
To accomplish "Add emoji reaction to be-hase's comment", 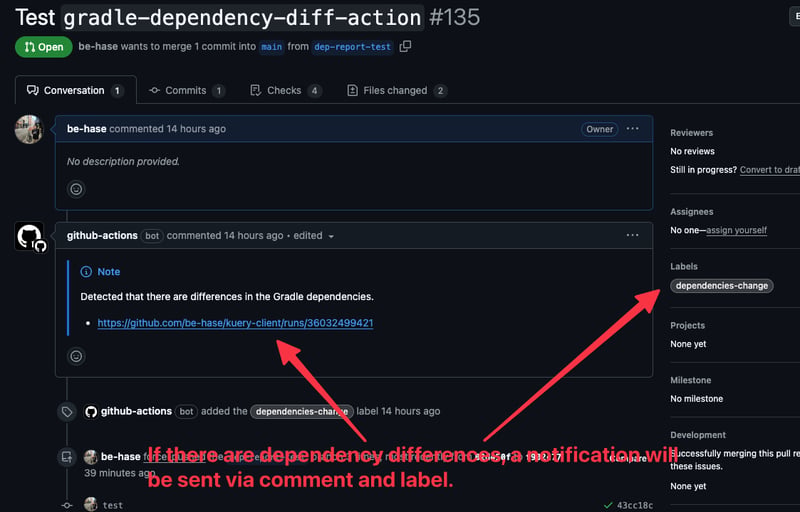I will point(76,189).
